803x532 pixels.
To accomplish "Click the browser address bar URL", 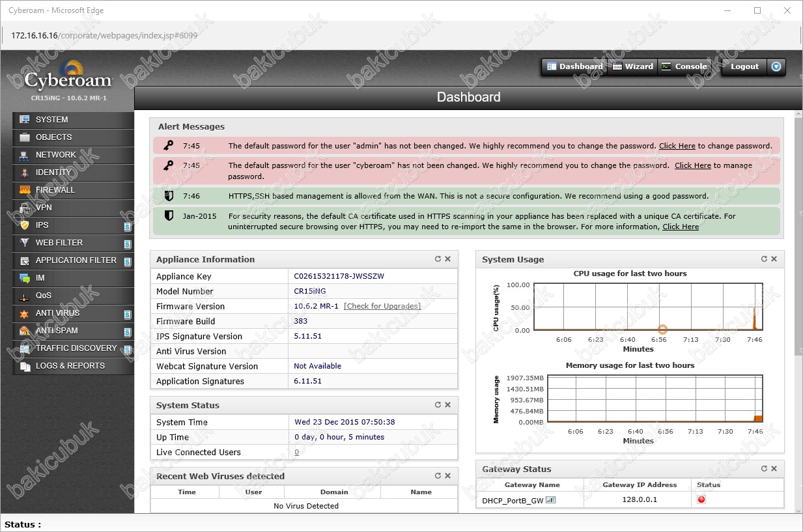I will point(104,35).
